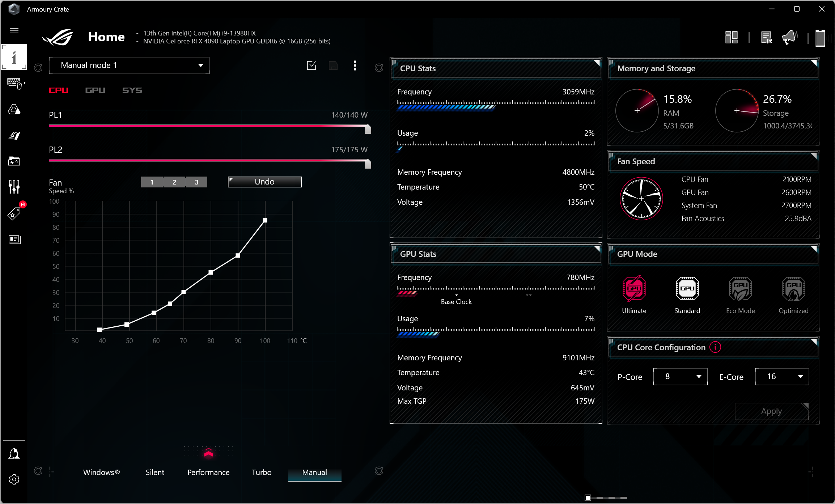Click the megaphone announcements icon
Viewport: 835px width, 504px height.
789,37
